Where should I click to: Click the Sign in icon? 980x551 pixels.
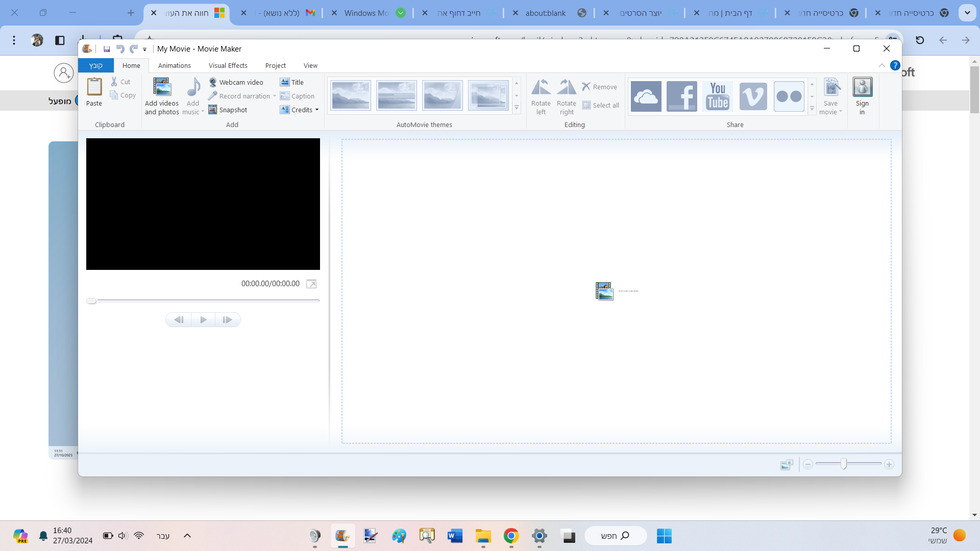point(862,87)
